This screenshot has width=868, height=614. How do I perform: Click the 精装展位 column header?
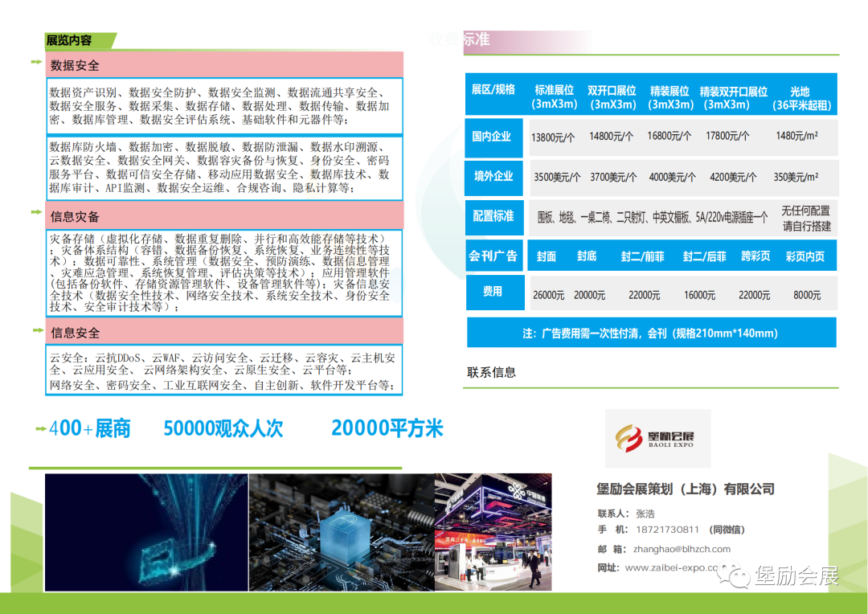click(x=669, y=97)
